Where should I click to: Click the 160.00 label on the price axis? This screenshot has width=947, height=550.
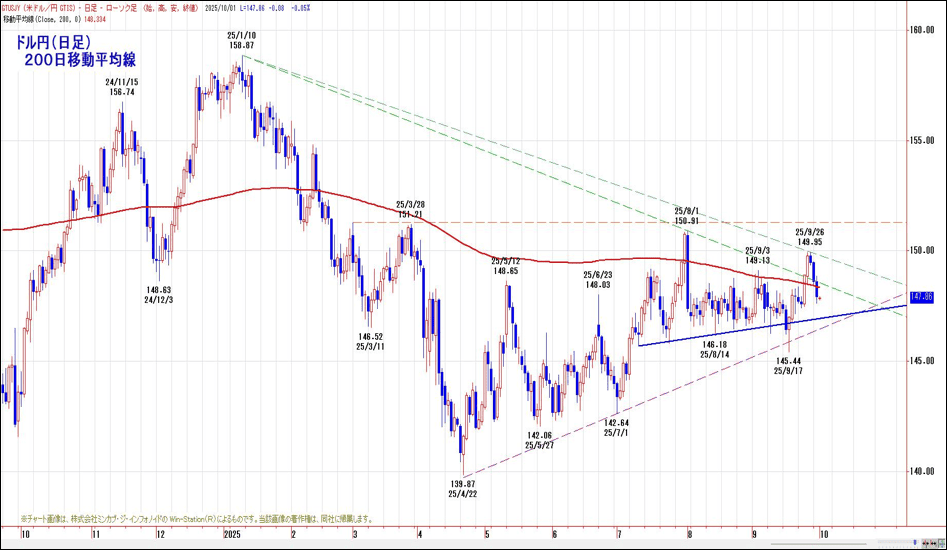coord(922,30)
